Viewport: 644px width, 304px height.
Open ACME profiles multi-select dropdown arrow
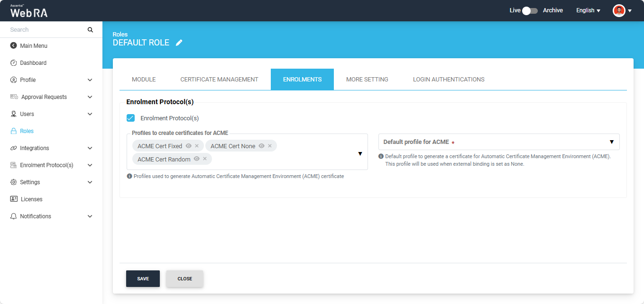(360, 153)
